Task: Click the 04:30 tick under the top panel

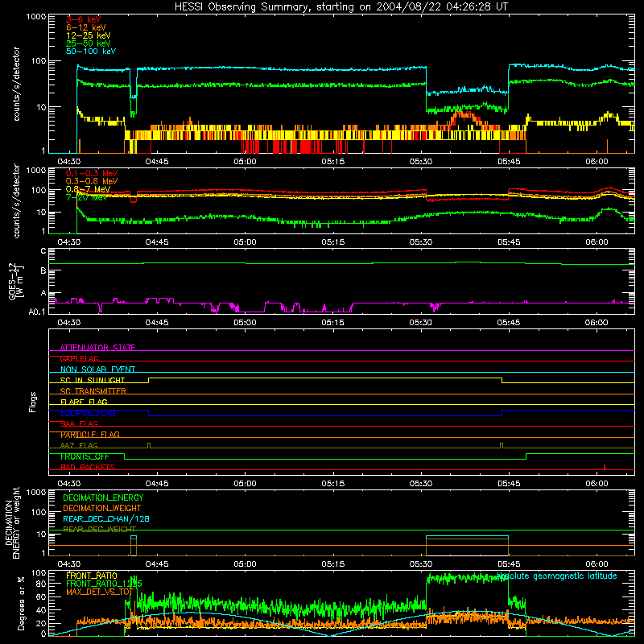Action: 68,162
